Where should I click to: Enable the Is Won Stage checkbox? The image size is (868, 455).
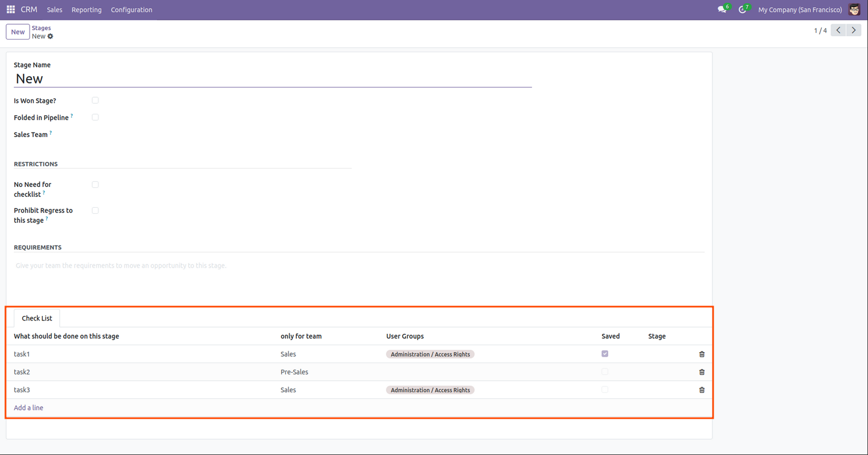coord(96,101)
